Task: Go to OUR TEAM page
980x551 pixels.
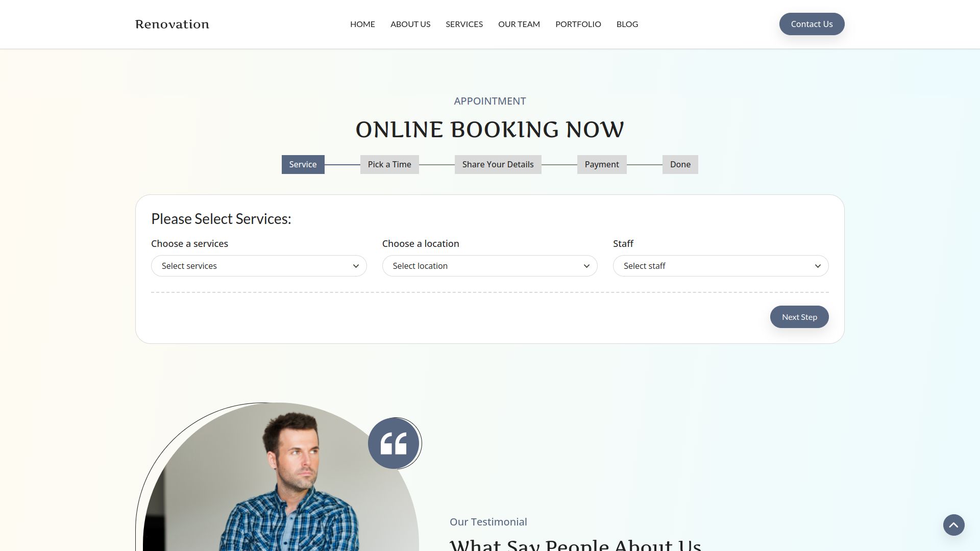Action: pyautogui.click(x=519, y=24)
